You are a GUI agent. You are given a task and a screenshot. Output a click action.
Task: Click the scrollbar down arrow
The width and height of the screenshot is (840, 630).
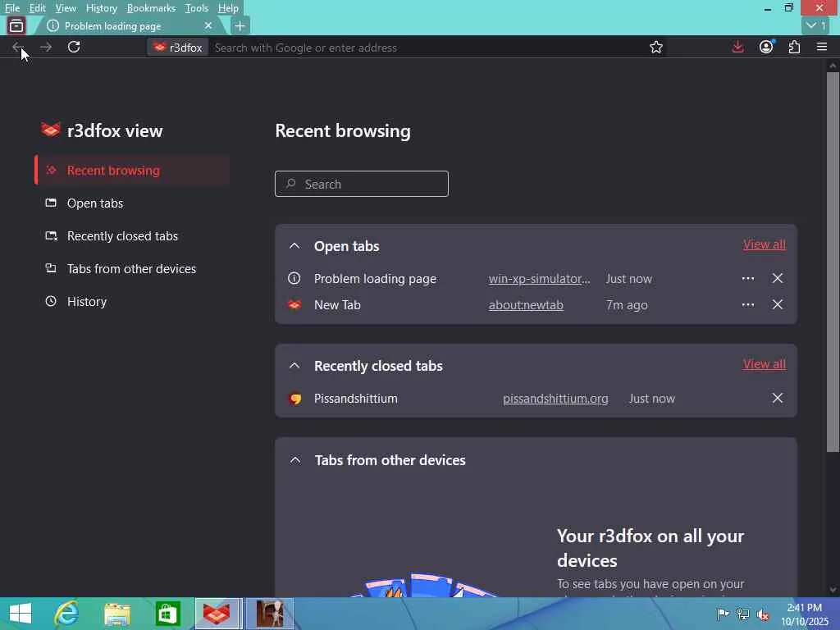833,589
